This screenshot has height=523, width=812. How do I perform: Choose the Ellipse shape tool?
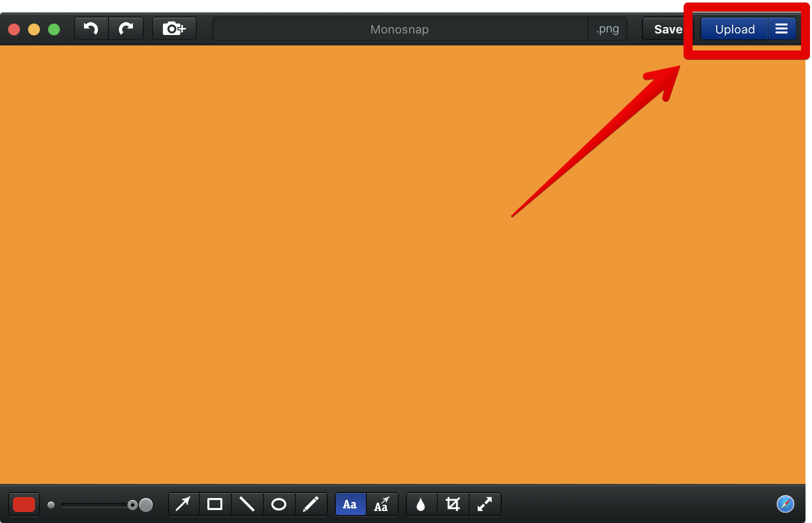click(279, 504)
